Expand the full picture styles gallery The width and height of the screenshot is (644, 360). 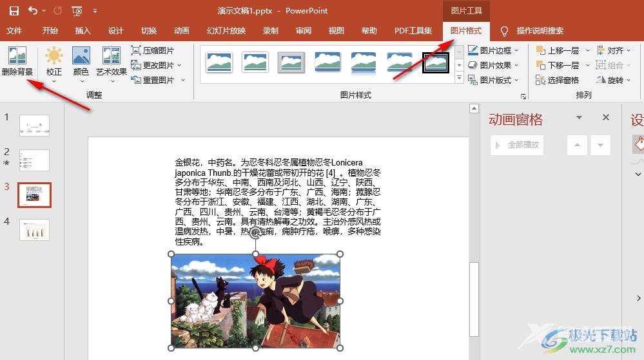460,77
